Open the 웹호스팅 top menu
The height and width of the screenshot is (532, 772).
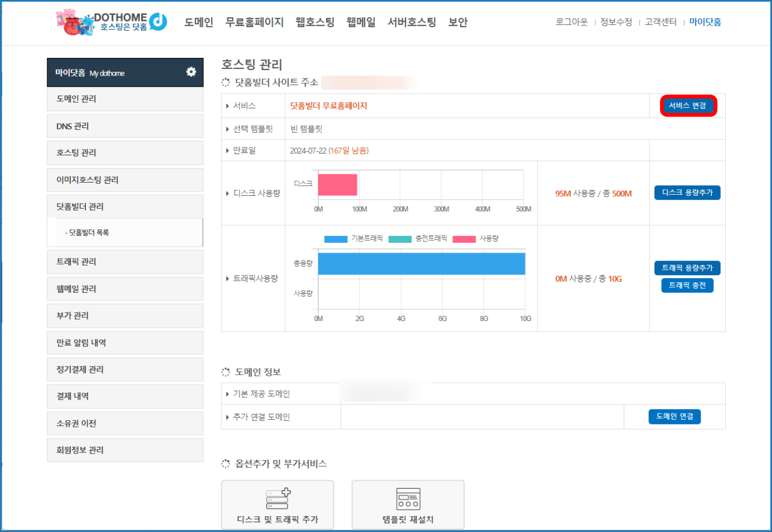[315, 22]
